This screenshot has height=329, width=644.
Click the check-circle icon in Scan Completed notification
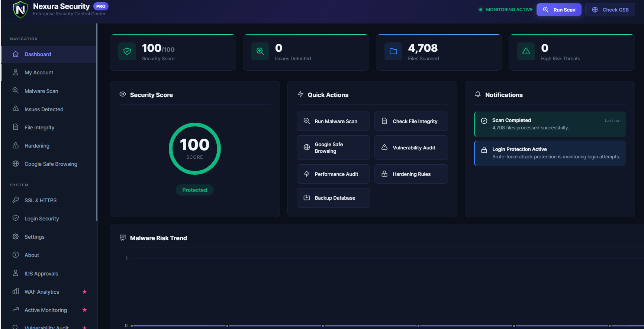484,120
